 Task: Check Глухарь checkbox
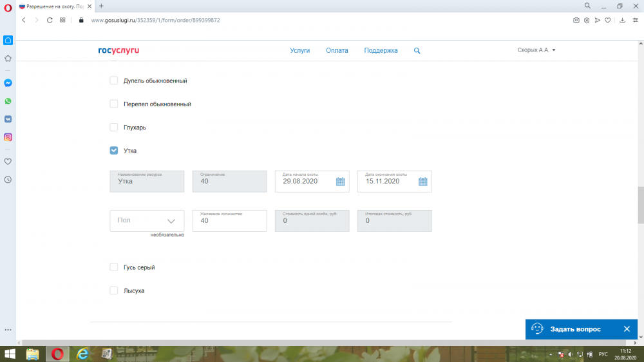pos(114,128)
